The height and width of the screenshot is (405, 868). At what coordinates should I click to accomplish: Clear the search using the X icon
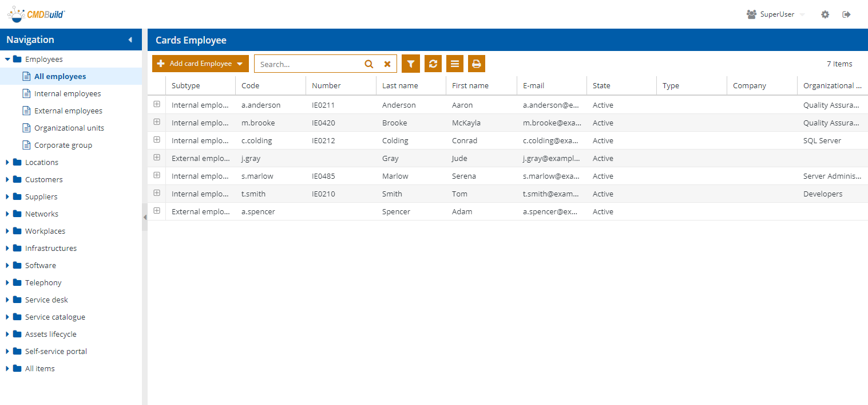pos(387,64)
